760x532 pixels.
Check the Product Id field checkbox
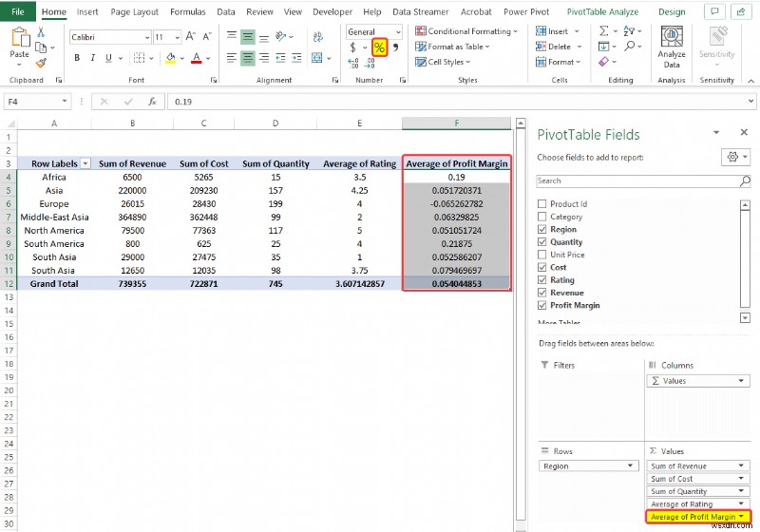click(x=541, y=203)
